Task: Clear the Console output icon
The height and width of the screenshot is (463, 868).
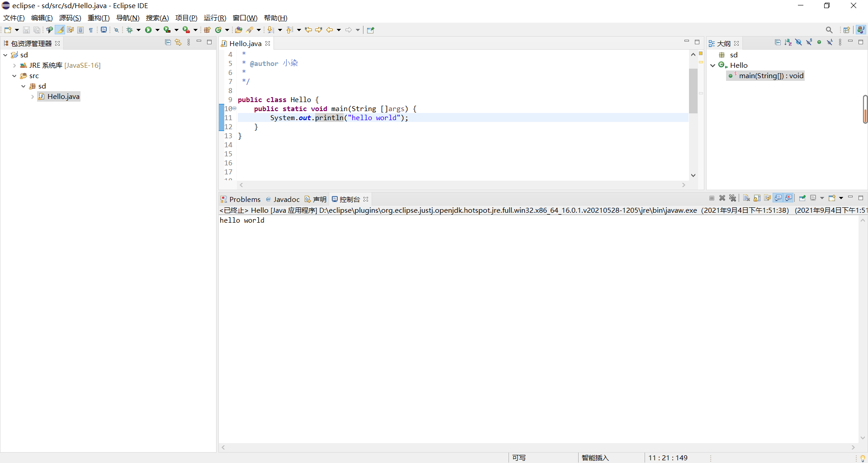Action: (746, 198)
